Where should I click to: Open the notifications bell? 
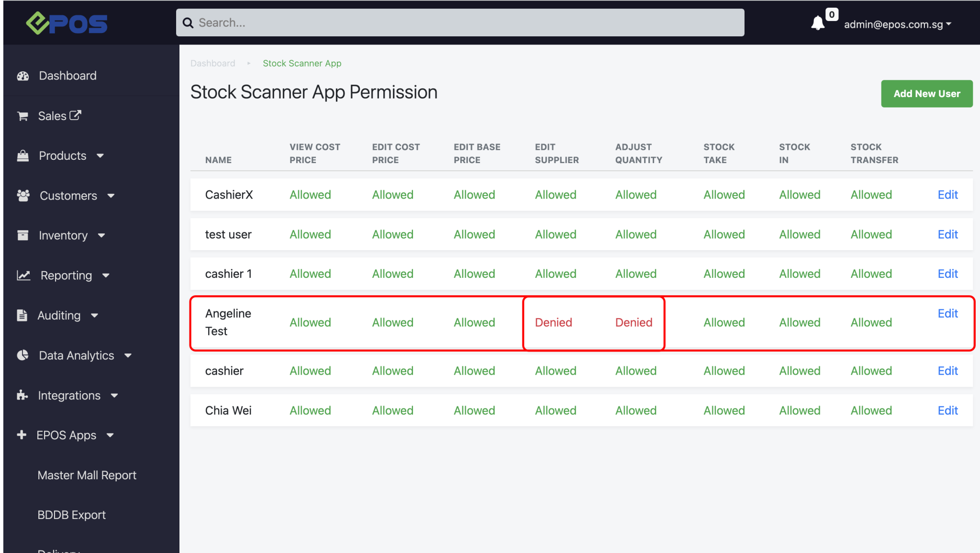coord(818,23)
